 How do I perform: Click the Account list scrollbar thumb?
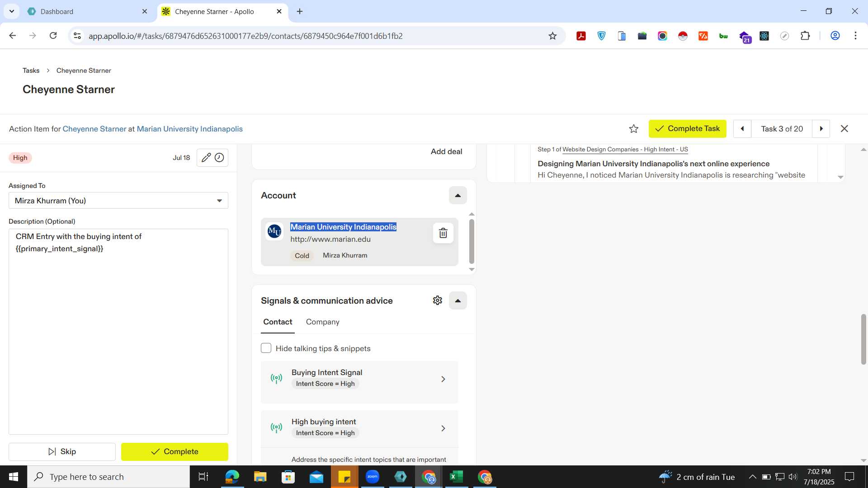click(472, 241)
